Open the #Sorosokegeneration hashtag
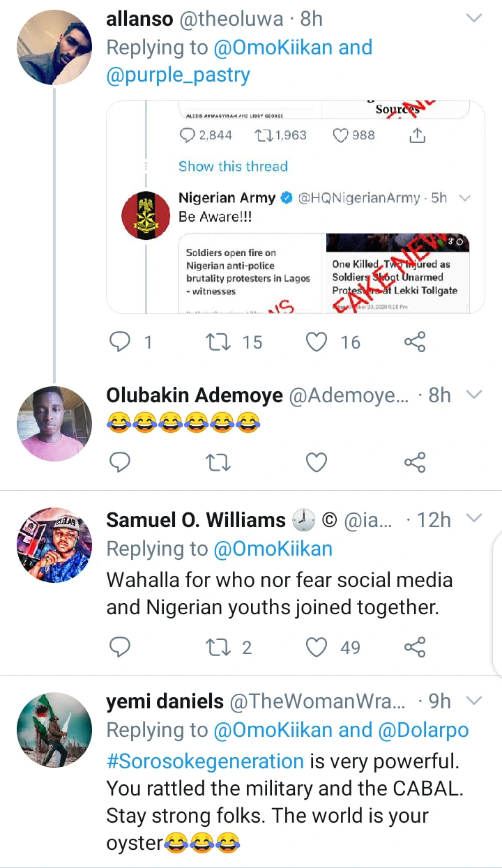Image resolution: width=502 pixels, height=868 pixels. (x=205, y=761)
